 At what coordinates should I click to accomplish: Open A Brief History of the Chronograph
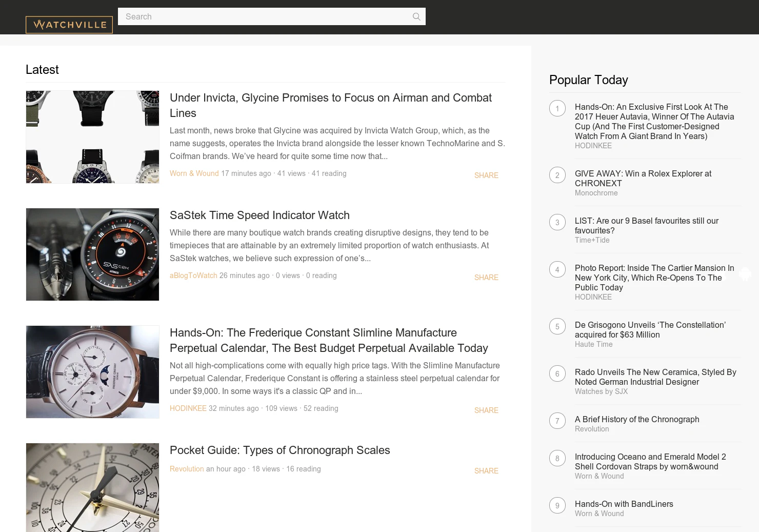point(637,419)
